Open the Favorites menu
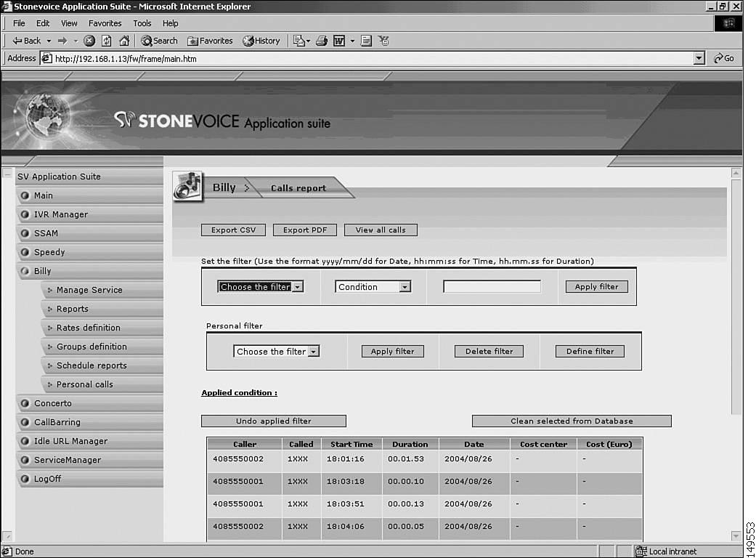This screenshot has width=756, height=558. [105, 23]
